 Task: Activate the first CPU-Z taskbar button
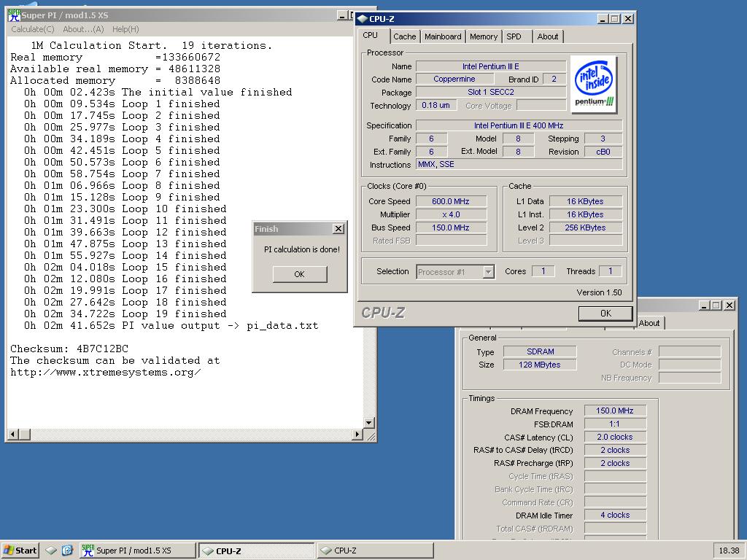[256, 551]
